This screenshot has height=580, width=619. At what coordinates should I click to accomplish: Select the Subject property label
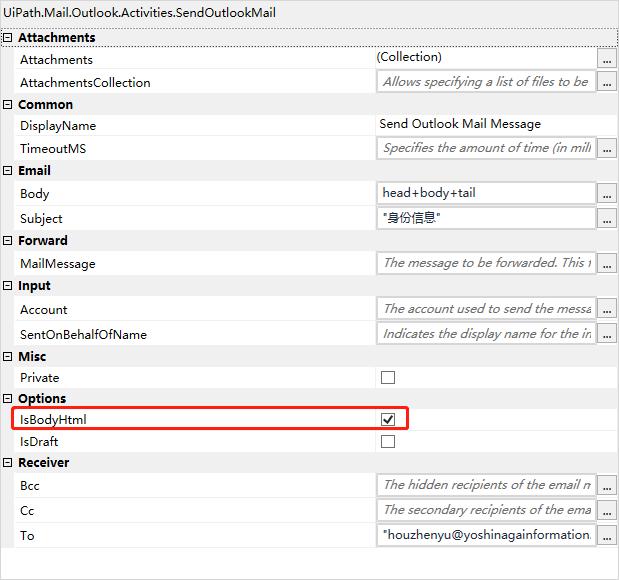tap(41, 219)
